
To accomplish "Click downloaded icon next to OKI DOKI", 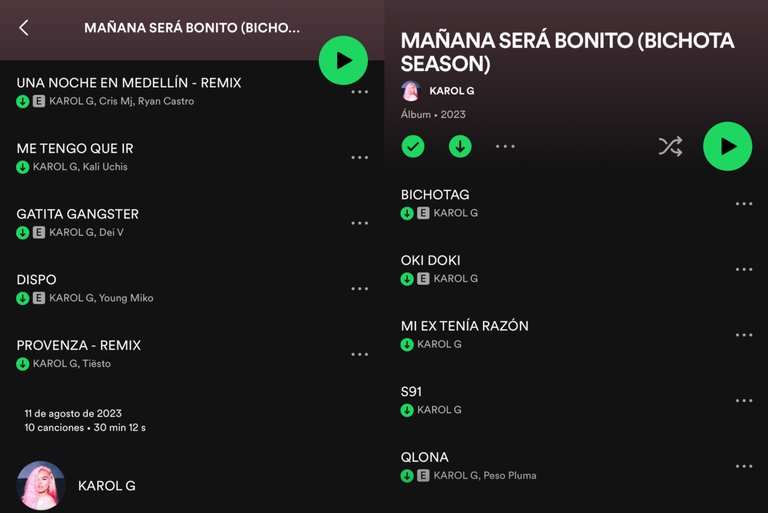I will pos(407,279).
